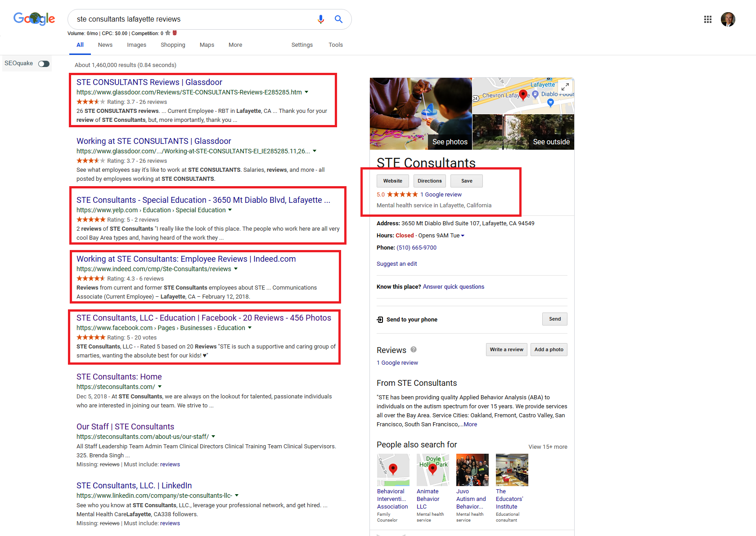Switch to the News tab
The height and width of the screenshot is (536, 756).
(105, 45)
